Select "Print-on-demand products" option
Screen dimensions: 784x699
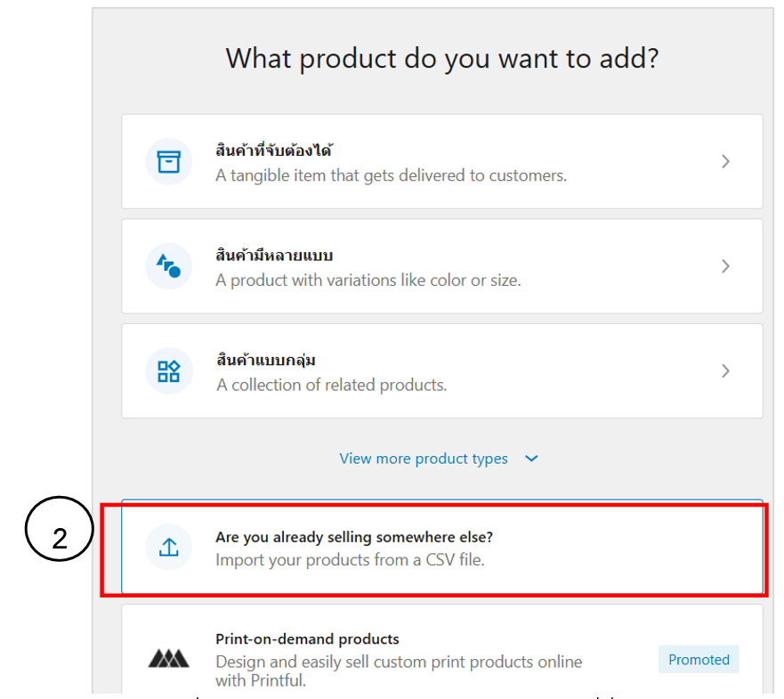(307, 638)
